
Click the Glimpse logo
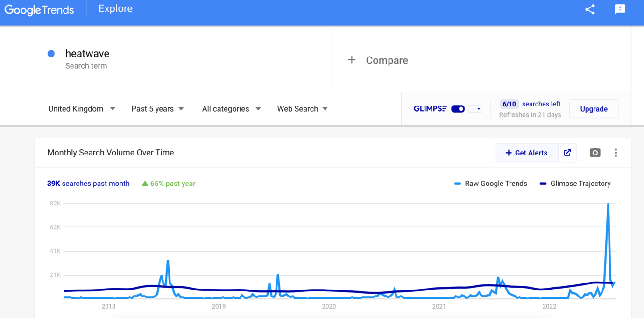click(x=430, y=109)
